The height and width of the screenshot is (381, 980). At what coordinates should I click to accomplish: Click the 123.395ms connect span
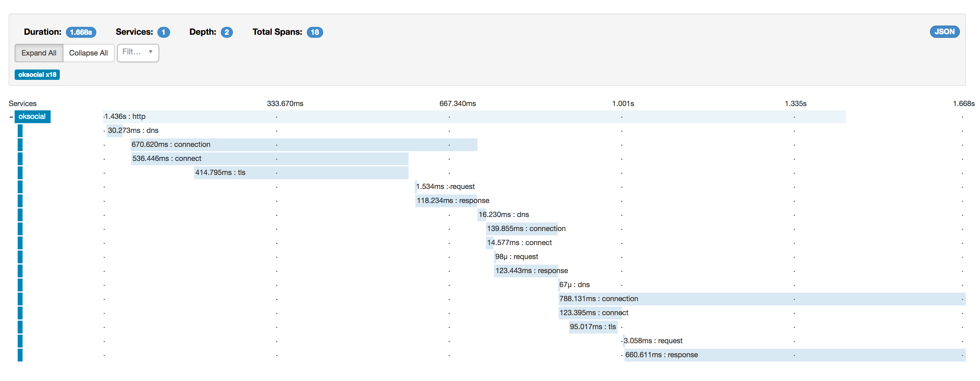click(x=590, y=313)
